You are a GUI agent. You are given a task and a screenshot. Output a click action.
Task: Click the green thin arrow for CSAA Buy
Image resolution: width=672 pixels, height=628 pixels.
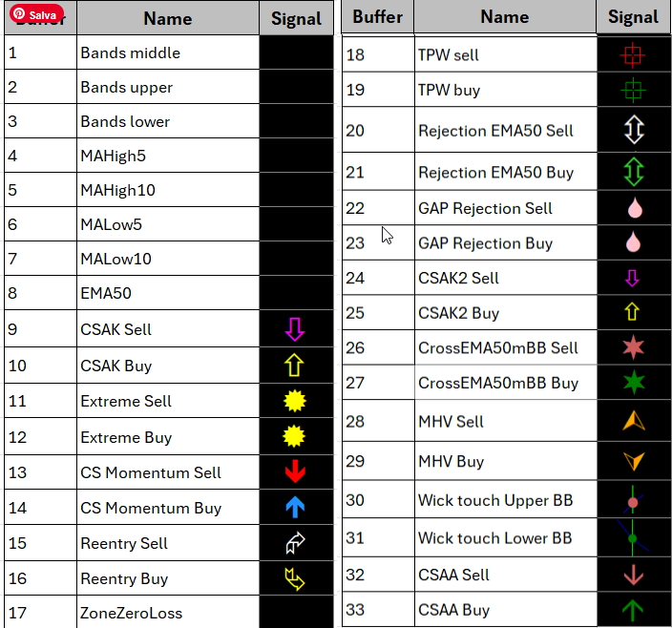point(633,611)
